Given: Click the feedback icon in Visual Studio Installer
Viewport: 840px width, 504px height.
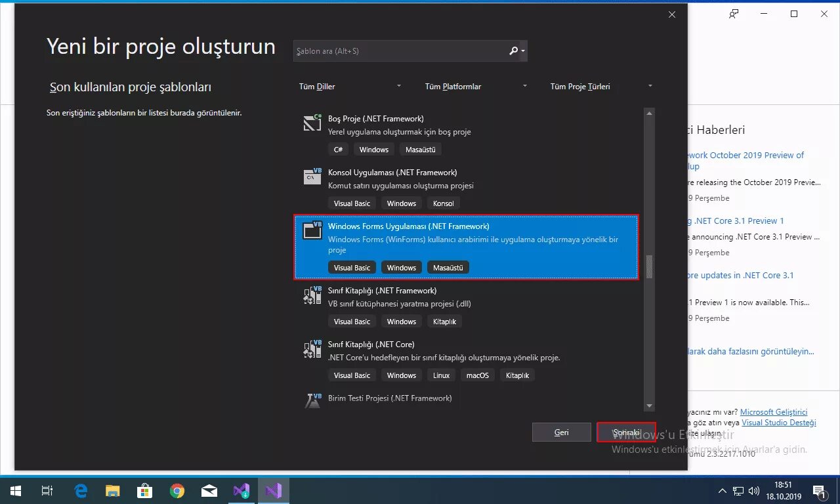Looking at the screenshot, I should coord(734,14).
